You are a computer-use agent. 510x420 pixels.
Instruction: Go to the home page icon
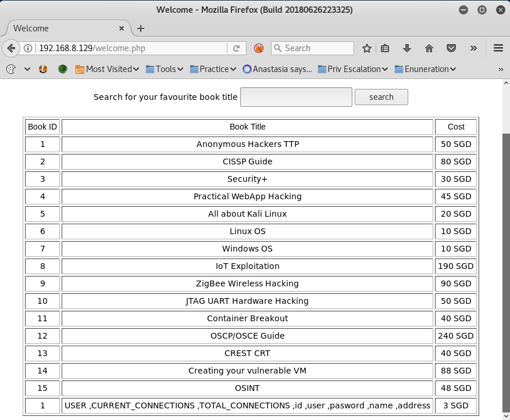[429, 48]
